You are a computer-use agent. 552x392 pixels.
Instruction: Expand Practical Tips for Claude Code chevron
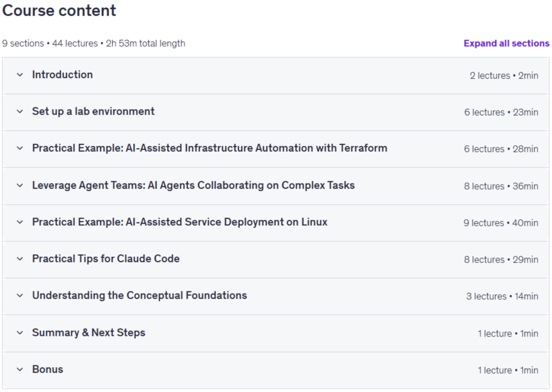(x=19, y=259)
